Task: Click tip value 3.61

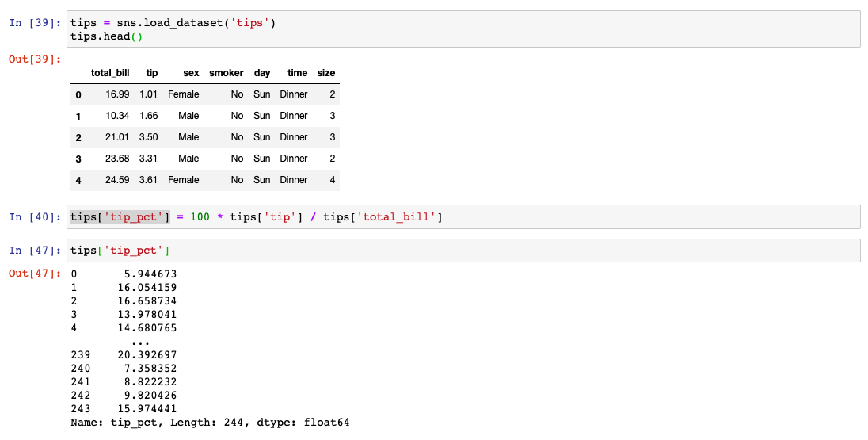Action: [148, 180]
